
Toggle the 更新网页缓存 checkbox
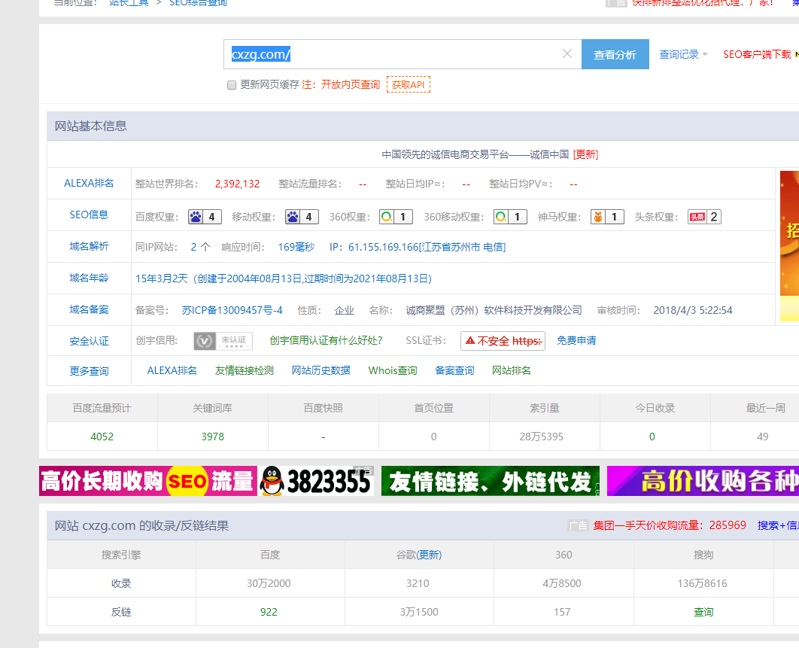[231, 85]
